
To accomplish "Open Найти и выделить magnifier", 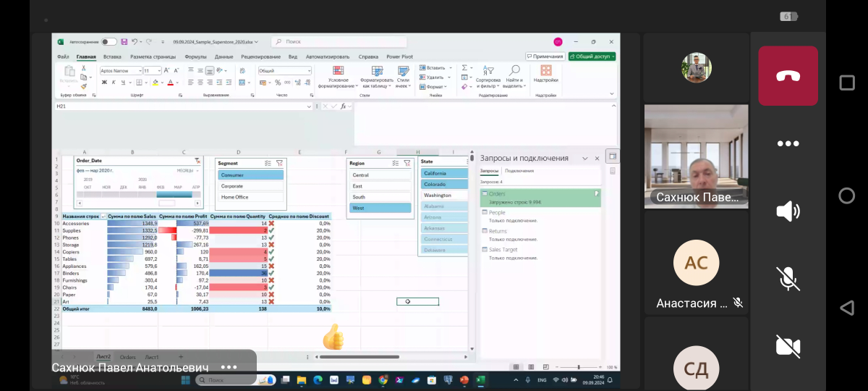I will (x=514, y=77).
